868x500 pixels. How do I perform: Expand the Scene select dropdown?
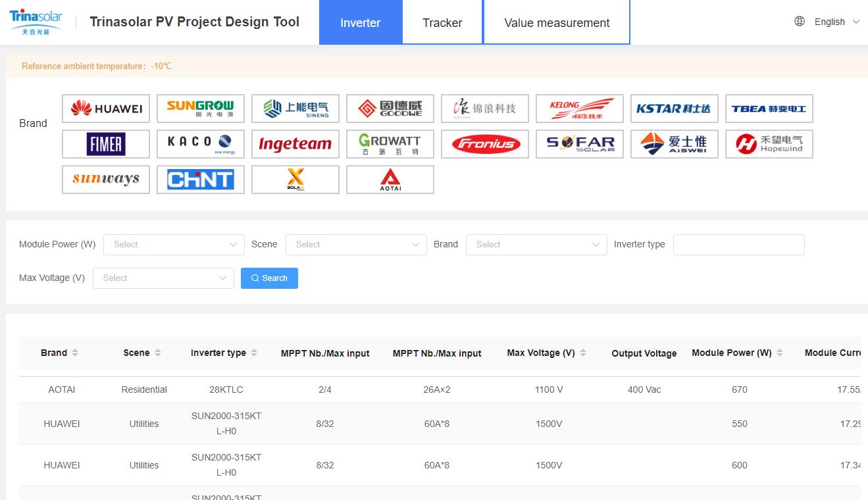356,245
